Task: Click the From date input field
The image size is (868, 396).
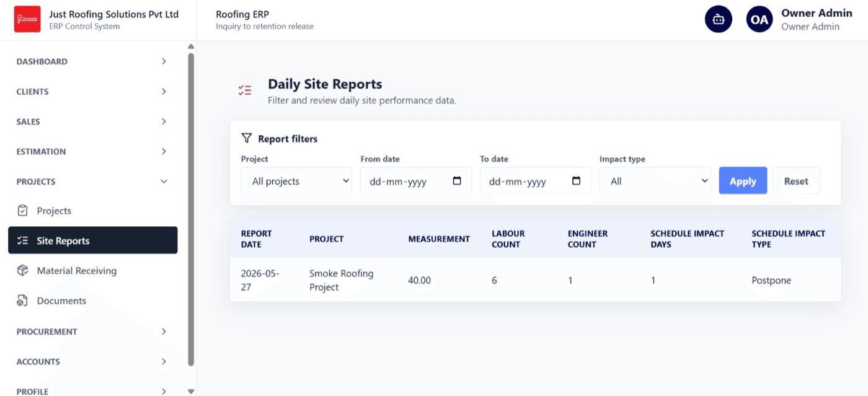Action: [x=416, y=181]
